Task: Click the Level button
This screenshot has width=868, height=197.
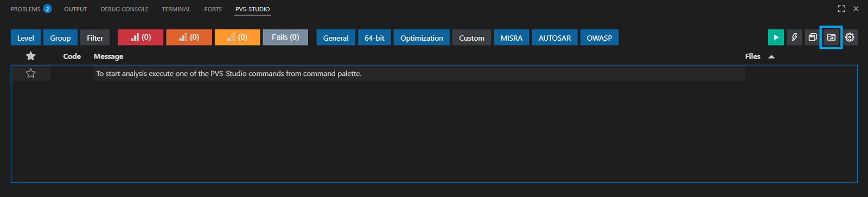Action: click(x=25, y=37)
